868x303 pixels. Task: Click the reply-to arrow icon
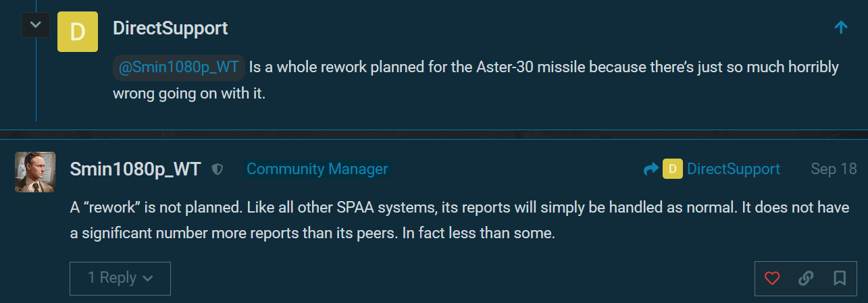coord(650,169)
